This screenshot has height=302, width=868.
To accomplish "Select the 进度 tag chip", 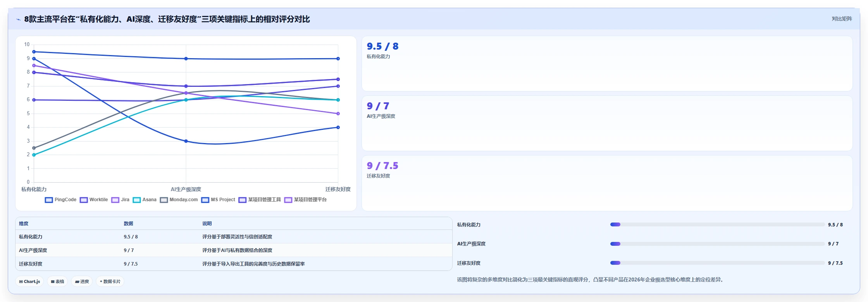I will coord(82,281).
